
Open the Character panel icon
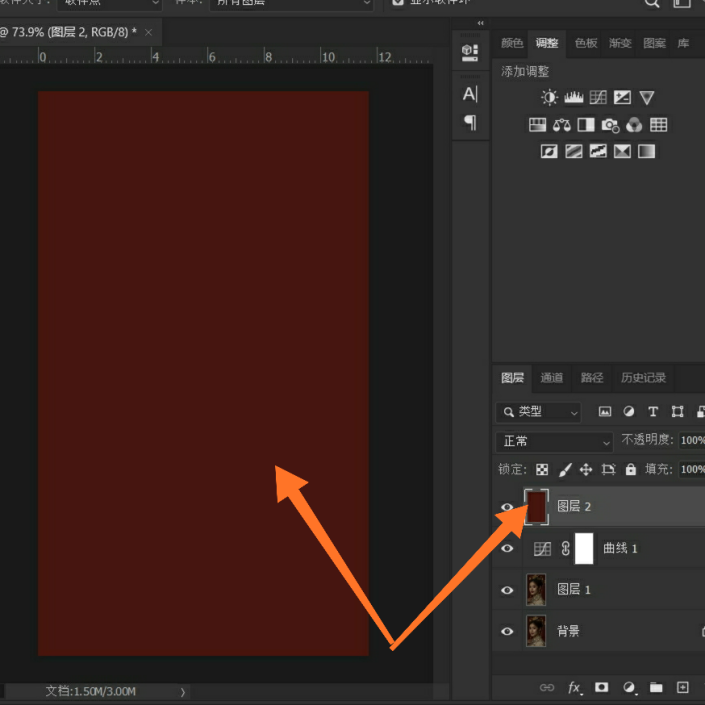point(470,94)
